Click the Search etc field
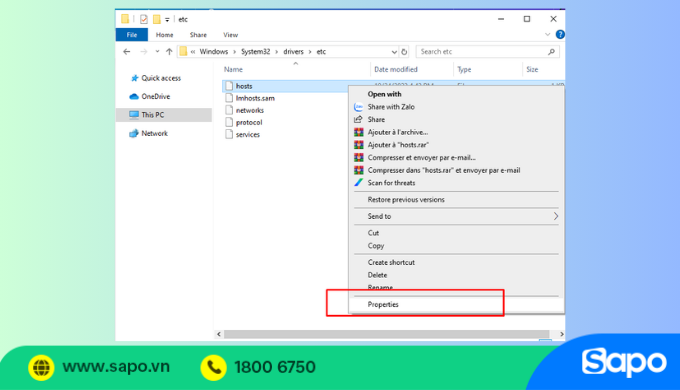 [x=487, y=52]
